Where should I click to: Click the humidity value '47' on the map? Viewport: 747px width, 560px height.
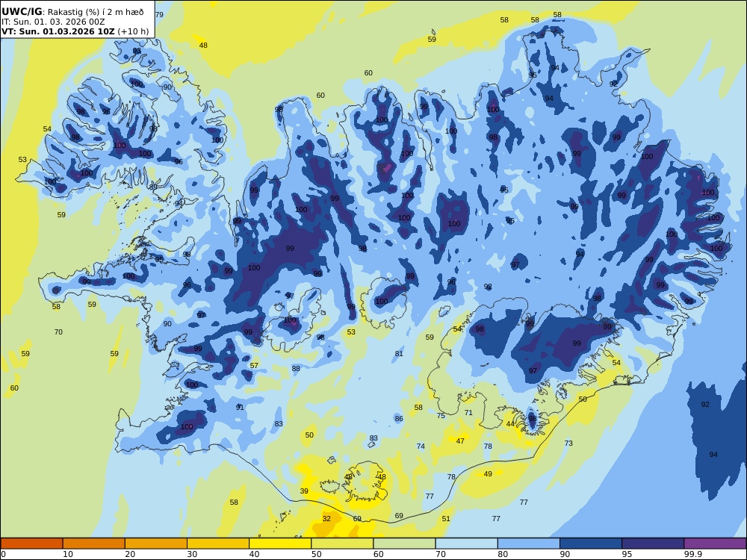pyautogui.click(x=460, y=441)
